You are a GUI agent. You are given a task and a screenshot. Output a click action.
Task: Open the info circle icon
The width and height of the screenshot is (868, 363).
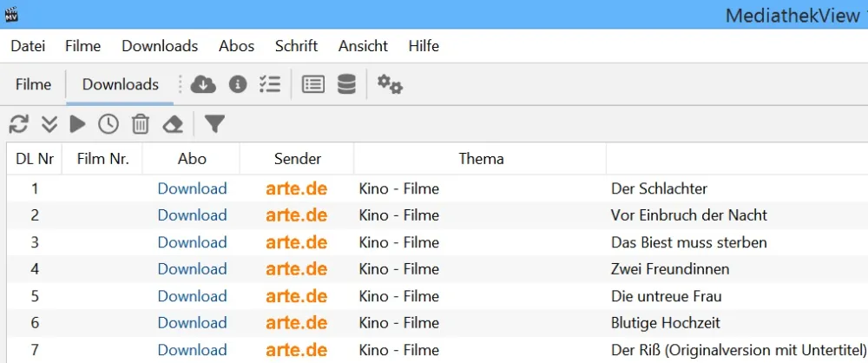238,84
